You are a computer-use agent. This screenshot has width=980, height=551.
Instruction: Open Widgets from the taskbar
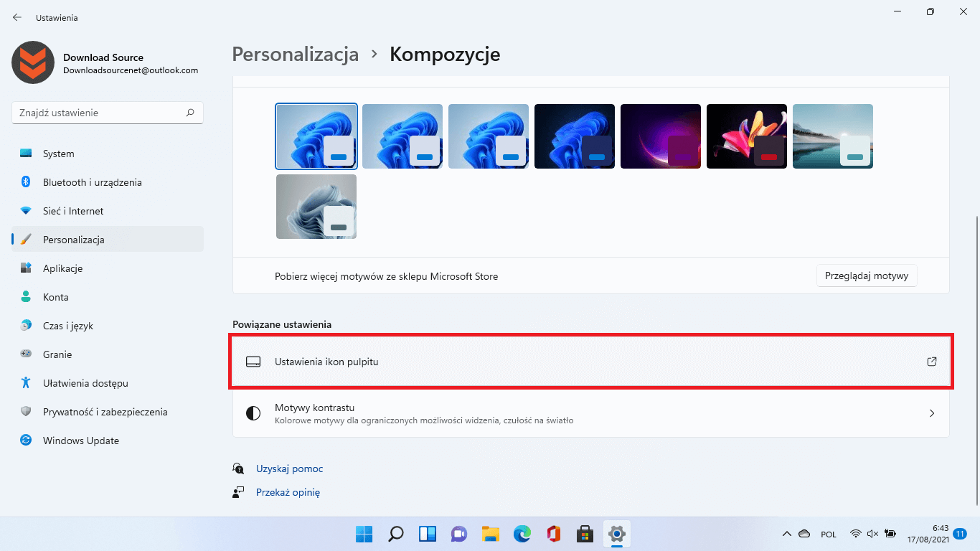coord(428,534)
